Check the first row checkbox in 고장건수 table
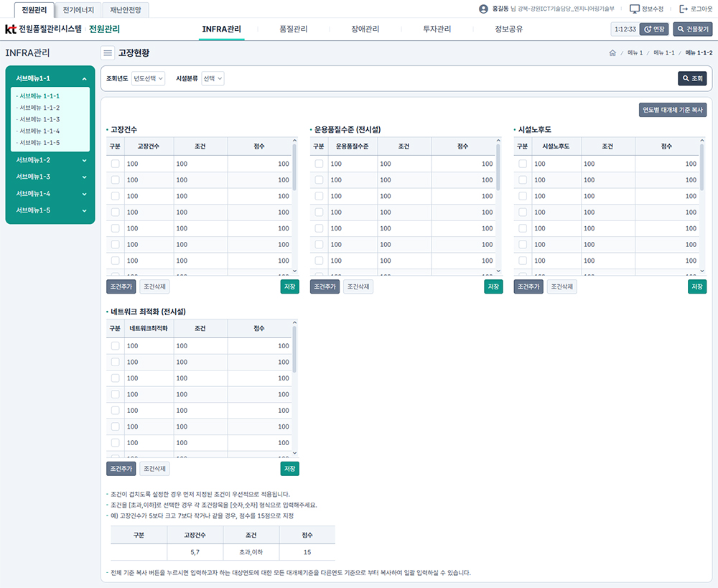Image resolution: width=718 pixels, height=588 pixels. coord(115,164)
